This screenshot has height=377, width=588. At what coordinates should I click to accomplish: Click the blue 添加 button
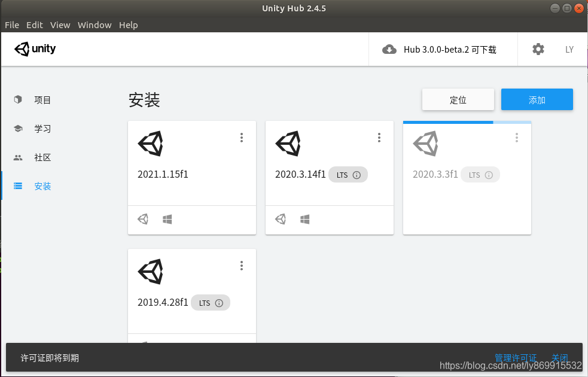pos(537,99)
